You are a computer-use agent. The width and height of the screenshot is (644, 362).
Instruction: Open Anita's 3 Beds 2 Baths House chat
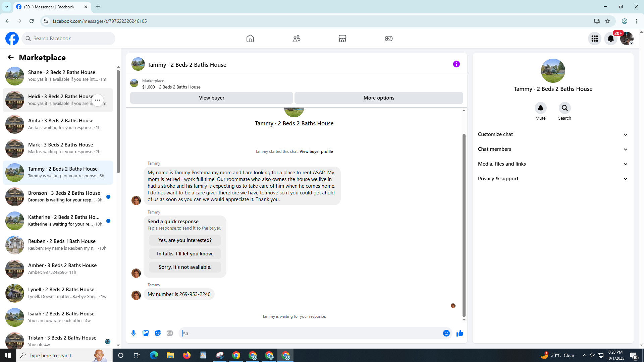pos(58,124)
